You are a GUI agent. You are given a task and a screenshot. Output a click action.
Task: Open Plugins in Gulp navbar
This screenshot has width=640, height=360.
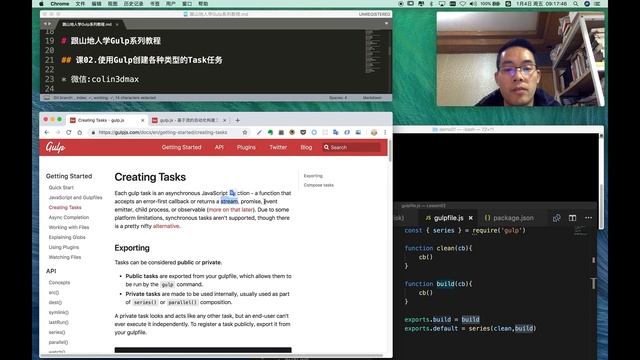[246, 147]
